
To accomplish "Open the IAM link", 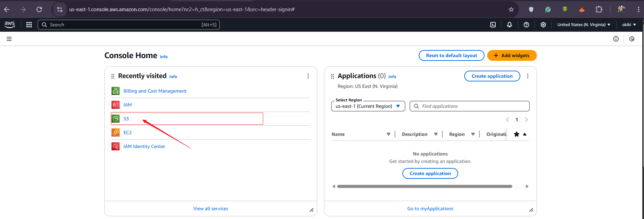I will tap(128, 105).
